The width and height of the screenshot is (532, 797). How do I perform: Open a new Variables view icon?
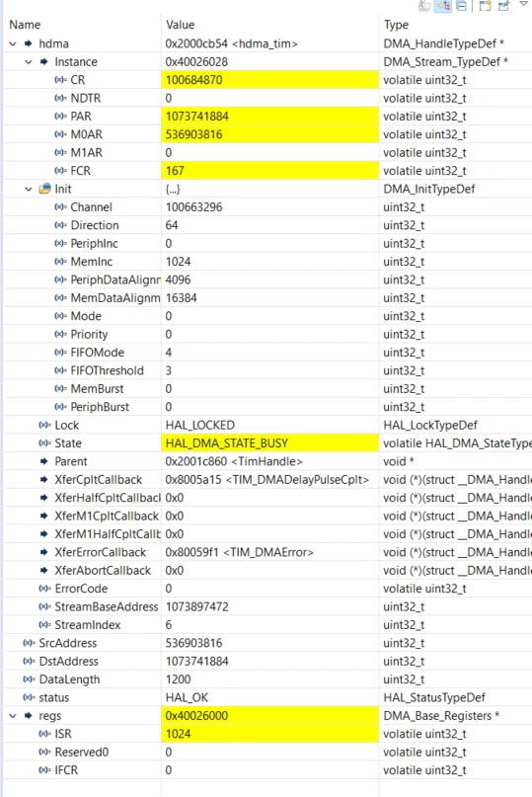click(x=486, y=6)
